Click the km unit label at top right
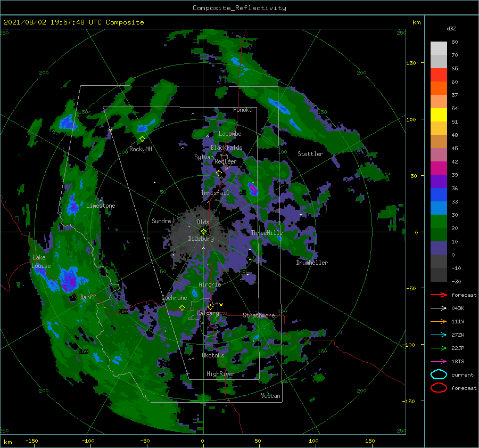The image size is (479, 448). click(x=416, y=22)
